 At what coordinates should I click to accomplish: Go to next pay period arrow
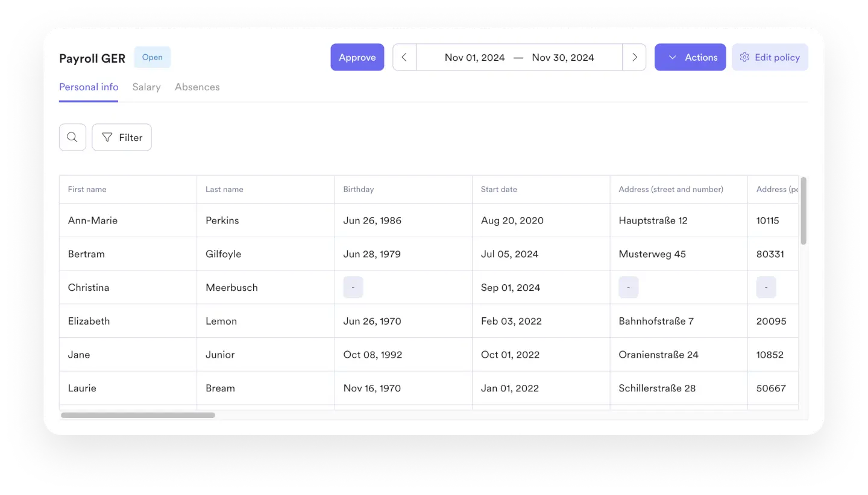click(x=634, y=57)
